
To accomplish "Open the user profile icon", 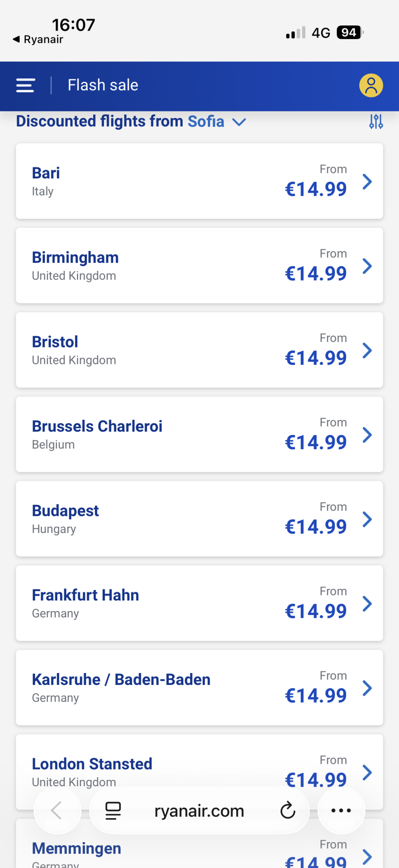I will point(371,85).
